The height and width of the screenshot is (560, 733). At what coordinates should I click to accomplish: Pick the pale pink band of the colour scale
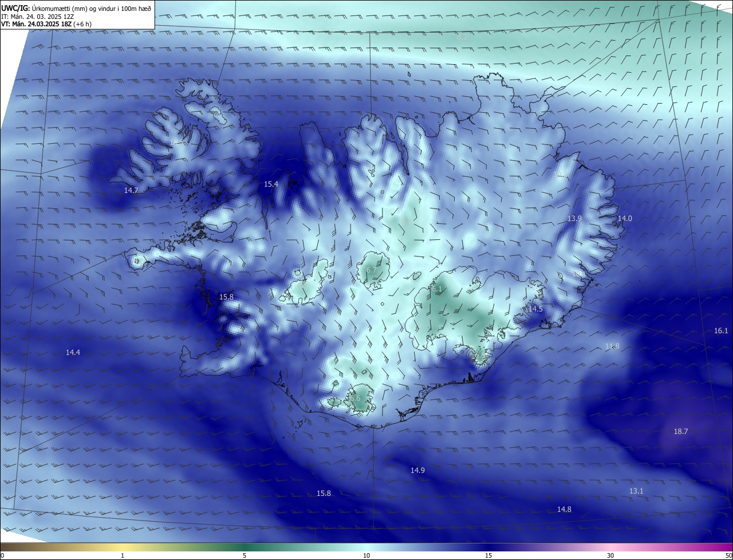coord(611,547)
